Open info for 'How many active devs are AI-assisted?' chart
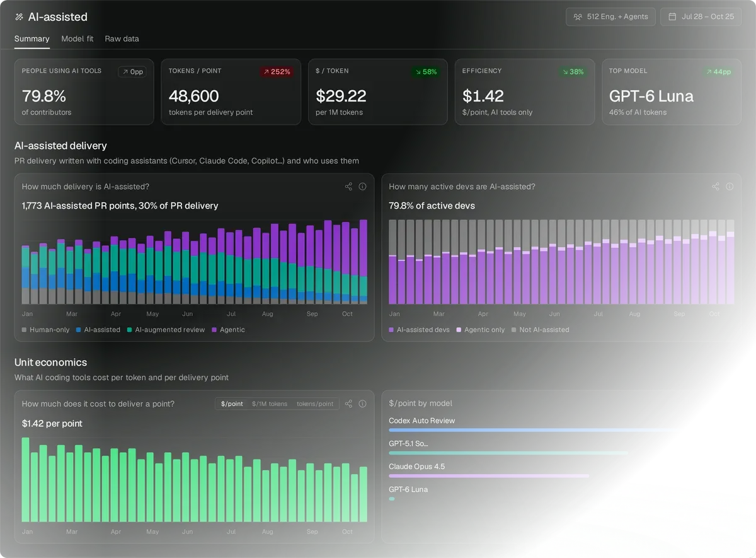This screenshot has width=756, height=558. 730,187
